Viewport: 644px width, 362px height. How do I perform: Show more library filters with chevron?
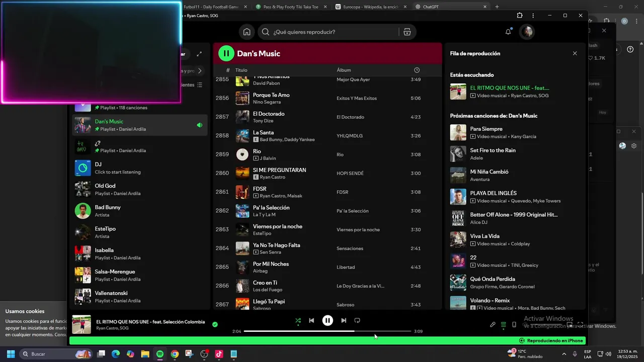199,71
